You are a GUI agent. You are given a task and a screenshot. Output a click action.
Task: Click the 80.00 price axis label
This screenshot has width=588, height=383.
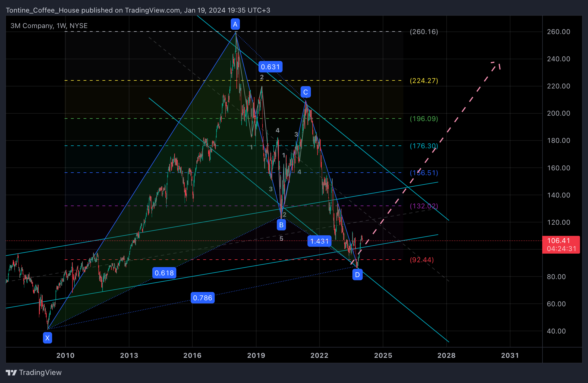556,277
